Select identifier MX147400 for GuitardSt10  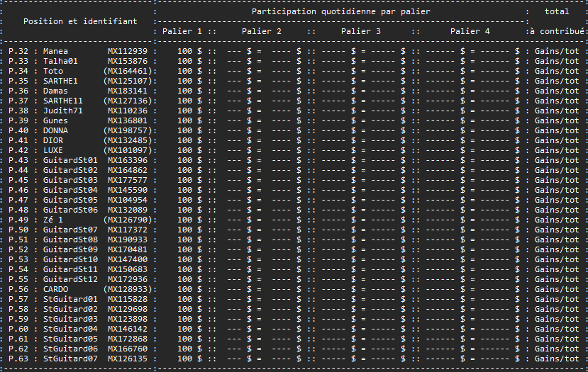click(x=128, y=259)
